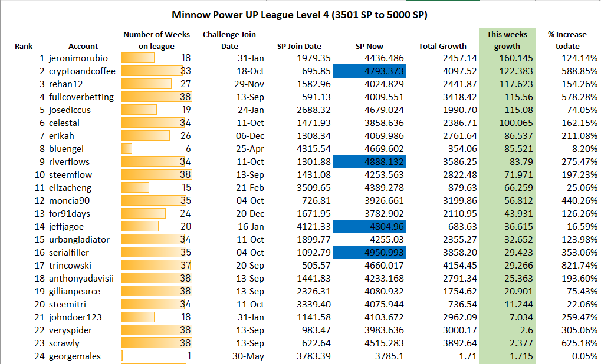The image size is (601, 364).
Task: Click the account name 'gillianpearce'
Action: tap(74, 292)
